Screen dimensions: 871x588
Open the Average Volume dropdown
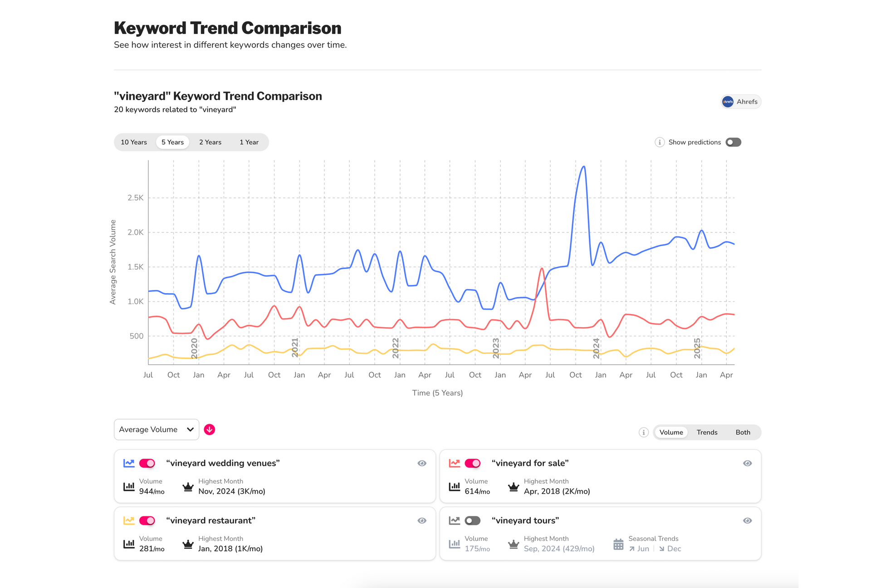coord(156,429)
